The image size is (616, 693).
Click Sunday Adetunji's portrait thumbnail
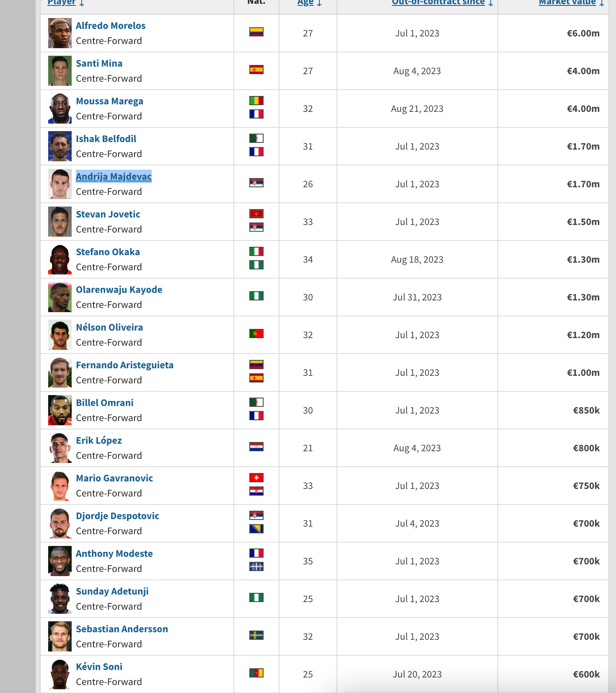coord(60,599)
